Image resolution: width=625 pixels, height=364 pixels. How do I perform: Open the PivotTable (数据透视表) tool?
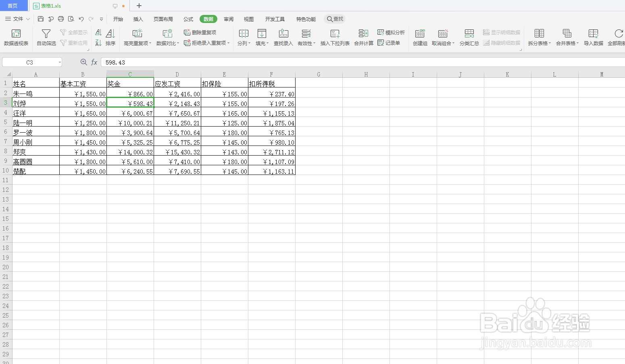click(x=16, y=37)
